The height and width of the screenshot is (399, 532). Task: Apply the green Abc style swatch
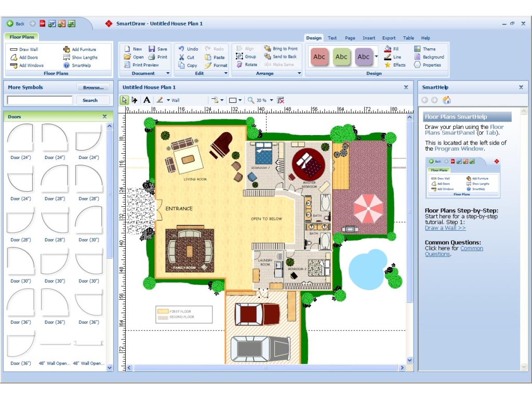(341, 57)
